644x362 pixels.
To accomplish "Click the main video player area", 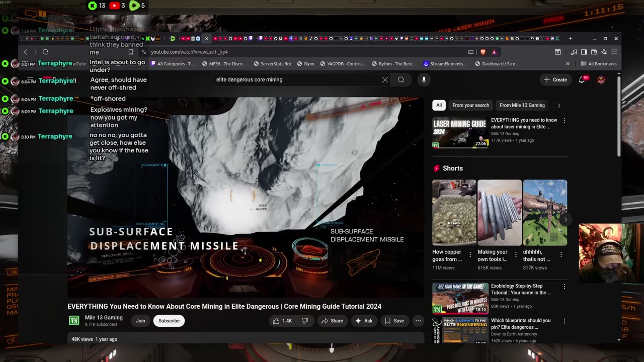I will click(246, 197).
